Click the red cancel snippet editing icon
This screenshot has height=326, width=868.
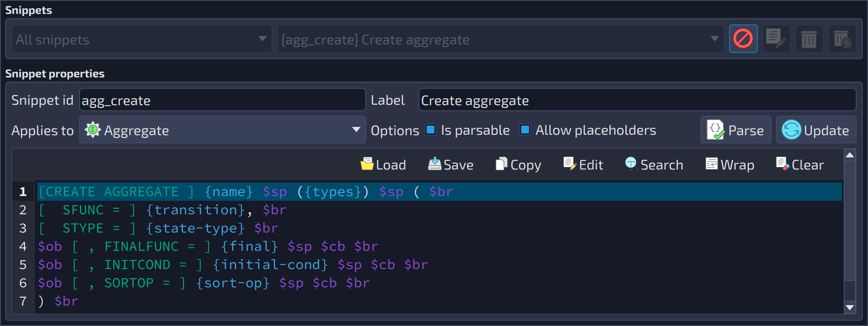(743, 39)
